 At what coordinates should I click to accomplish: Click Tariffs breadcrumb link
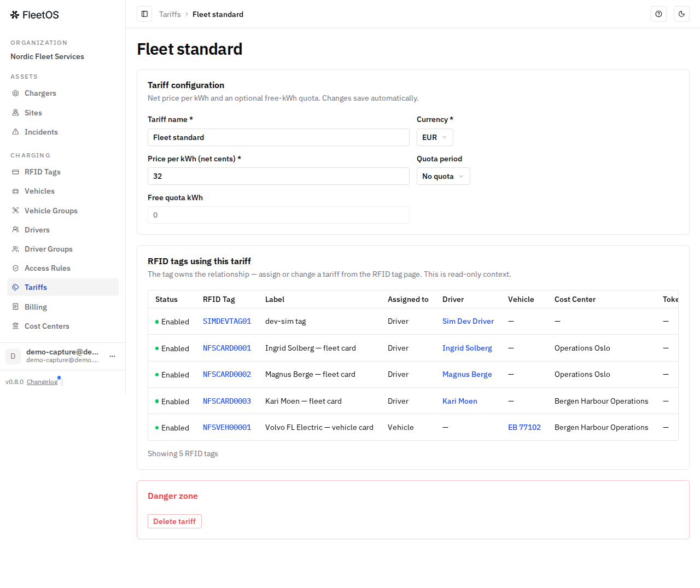click(170, 14)
